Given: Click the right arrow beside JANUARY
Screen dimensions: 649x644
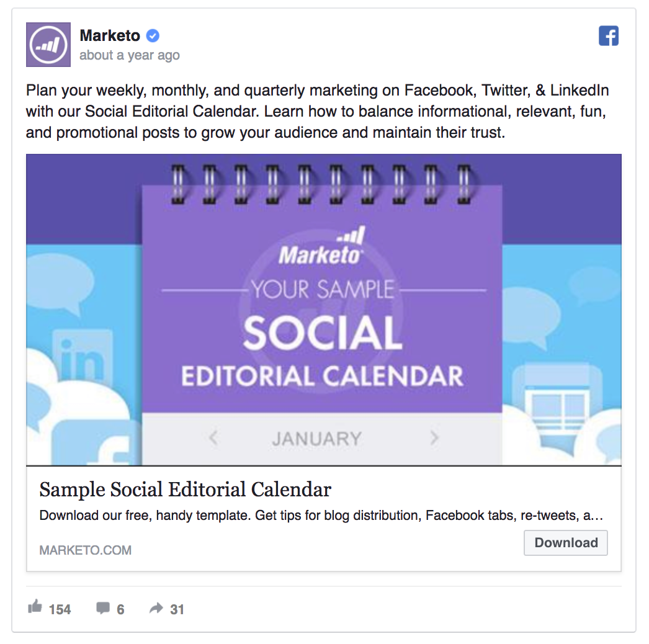Looking at the screenshot, I should [434, 438].
